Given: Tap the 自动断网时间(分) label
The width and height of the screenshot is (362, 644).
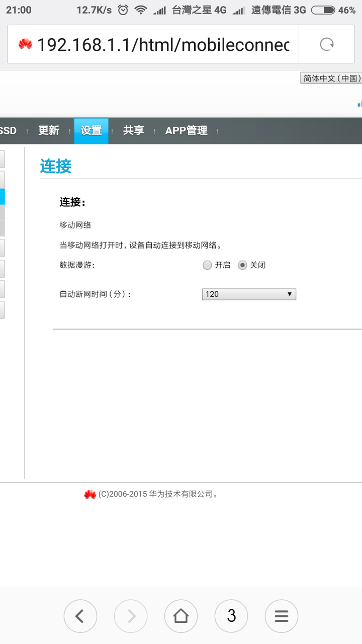Looking at the screenshot, I should (96, 294).
